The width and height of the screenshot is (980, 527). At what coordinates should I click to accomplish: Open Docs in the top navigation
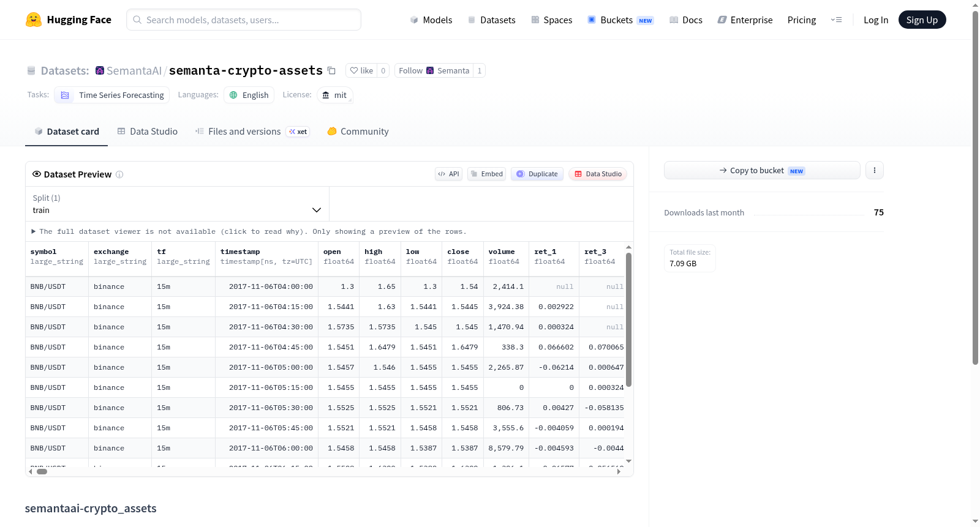[685, 20]
